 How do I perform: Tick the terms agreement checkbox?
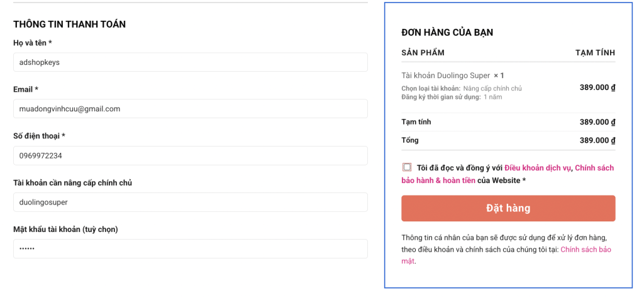click(407, 167)
